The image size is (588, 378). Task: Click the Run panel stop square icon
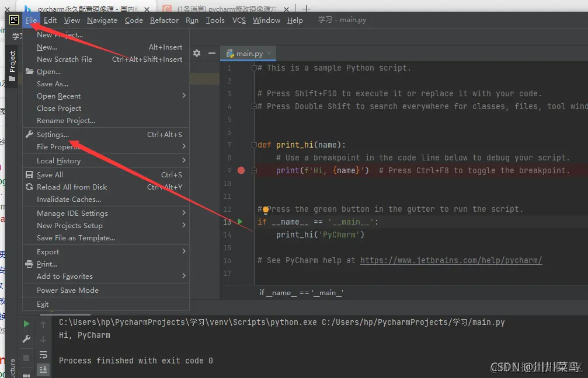tap(26, 358)
